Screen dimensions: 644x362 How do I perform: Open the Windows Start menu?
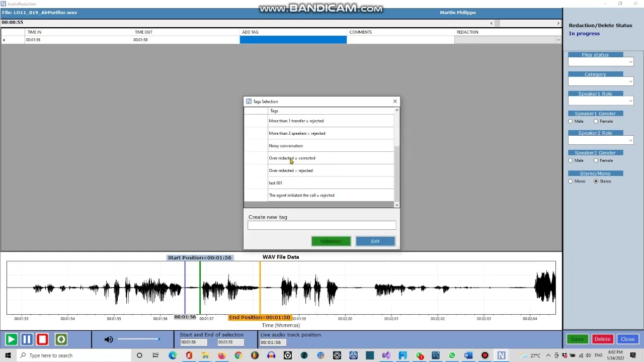coord(8,355)
